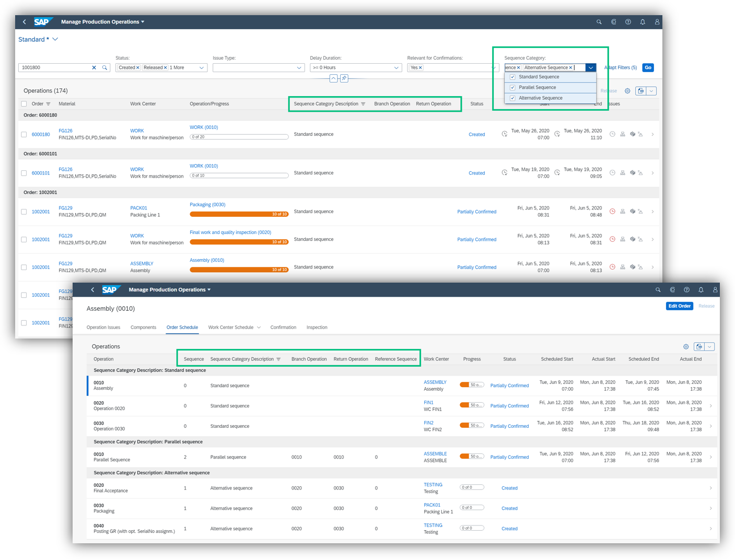This screenshot has width=735, height=560.
Task: Export Operations (174) table to spreadsheet
Action: click(x=641, y=91)
